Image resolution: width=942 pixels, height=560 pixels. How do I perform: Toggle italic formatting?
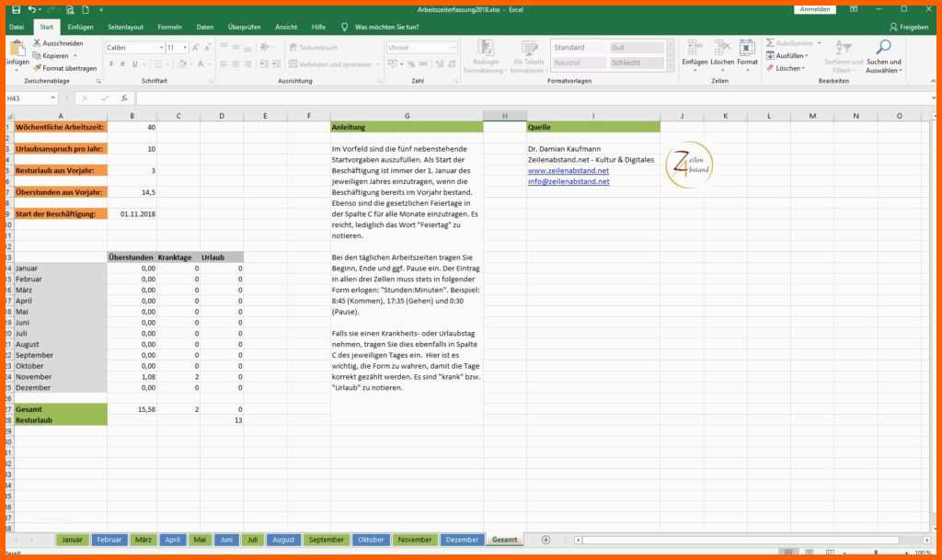coord(122,64)
